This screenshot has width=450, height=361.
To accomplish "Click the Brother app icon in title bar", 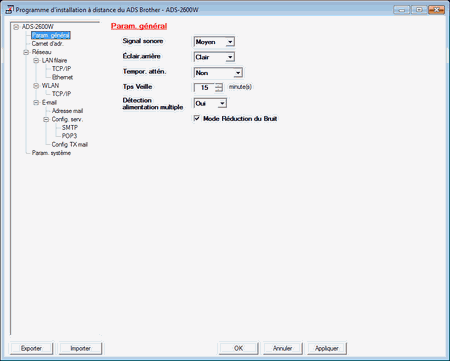I will [9, 9].
